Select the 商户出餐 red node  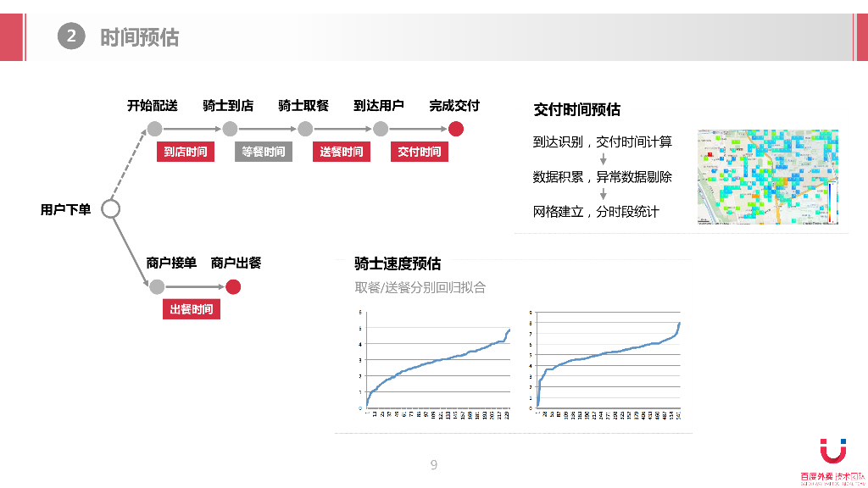pyautogui.click(x=235, y=286)
